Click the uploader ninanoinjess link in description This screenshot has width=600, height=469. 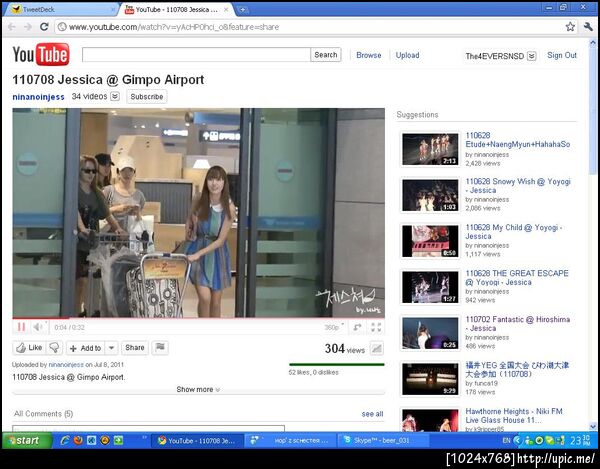[x=66, y=365]
